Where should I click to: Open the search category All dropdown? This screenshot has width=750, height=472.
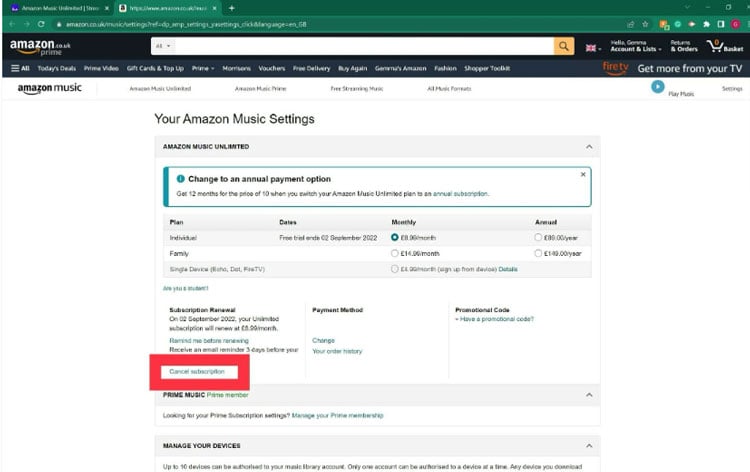pyautogui.click(x=163, y=46)
